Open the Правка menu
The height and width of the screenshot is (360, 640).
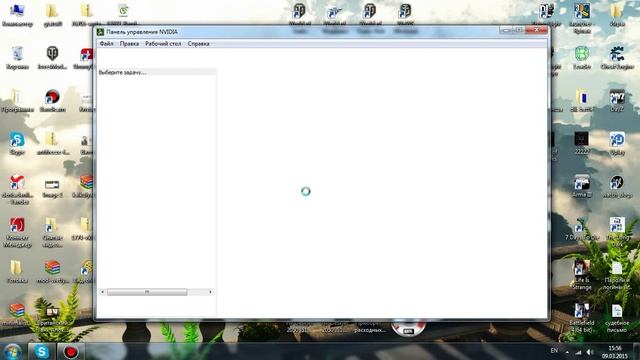coord(129,44)
